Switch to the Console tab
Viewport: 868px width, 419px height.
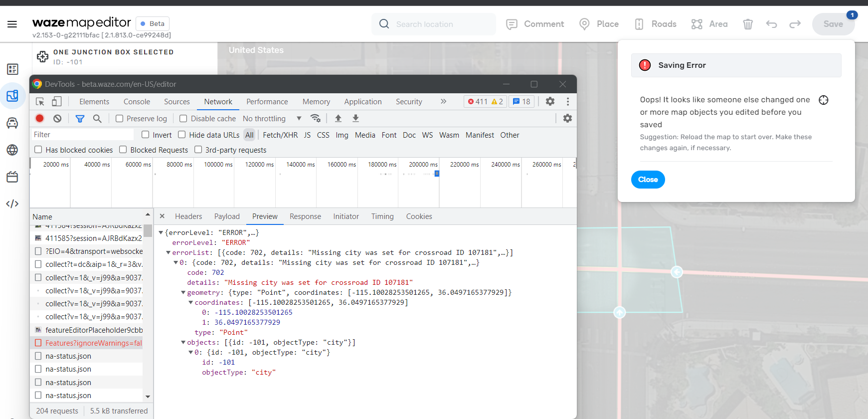137,102
